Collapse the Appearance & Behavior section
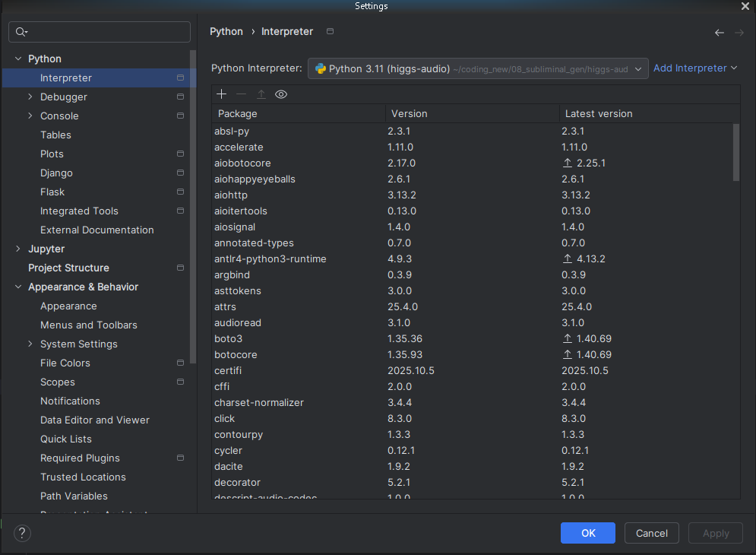Viewport: 756px width, 555px height. tap(18, 287)
